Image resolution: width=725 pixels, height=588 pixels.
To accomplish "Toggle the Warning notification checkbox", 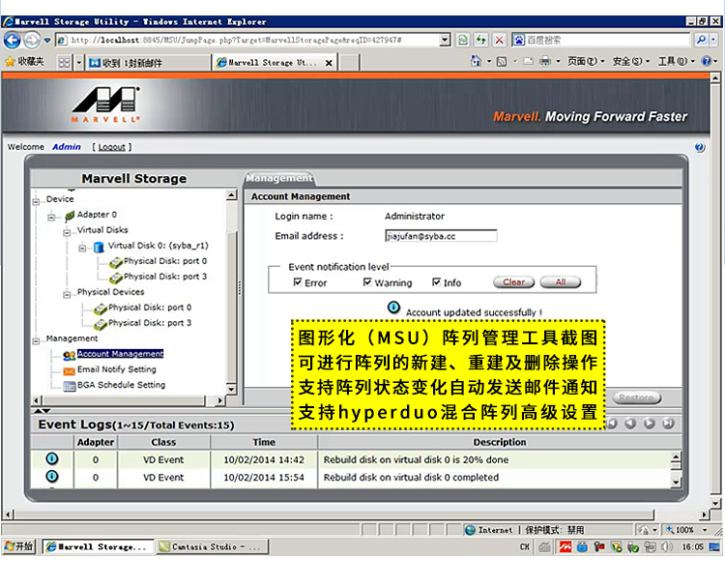I will pyautogui.click(x=367, y=281).
